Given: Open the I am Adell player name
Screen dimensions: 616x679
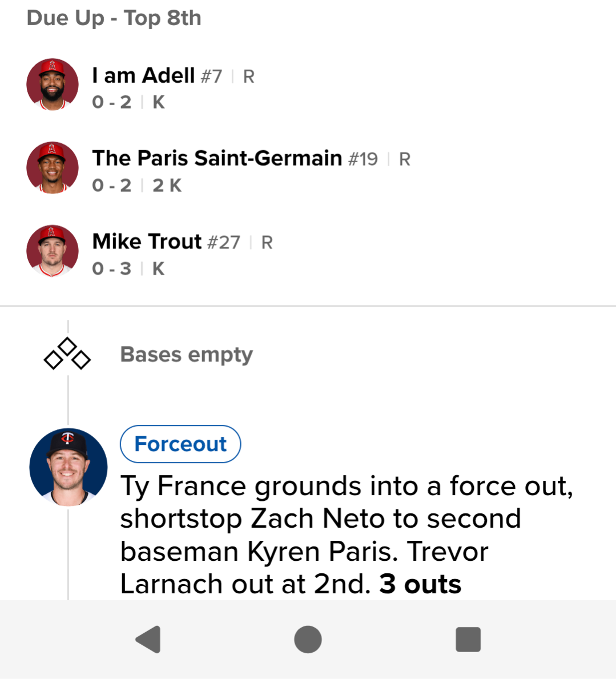Looking at the screenshot, I should (x=143, y=75).
